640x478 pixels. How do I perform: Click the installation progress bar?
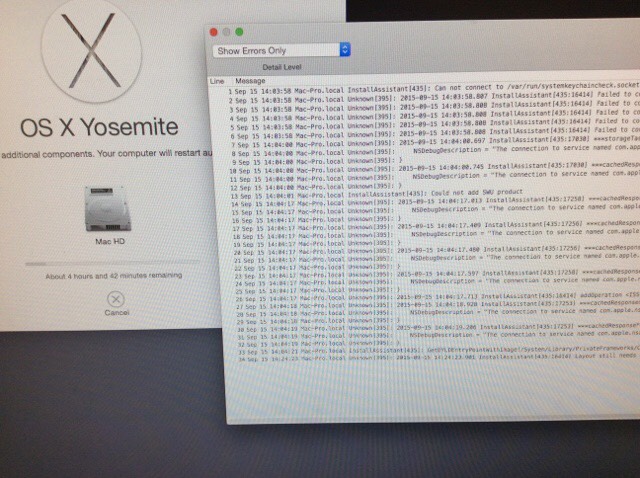(x=112, y=263)
